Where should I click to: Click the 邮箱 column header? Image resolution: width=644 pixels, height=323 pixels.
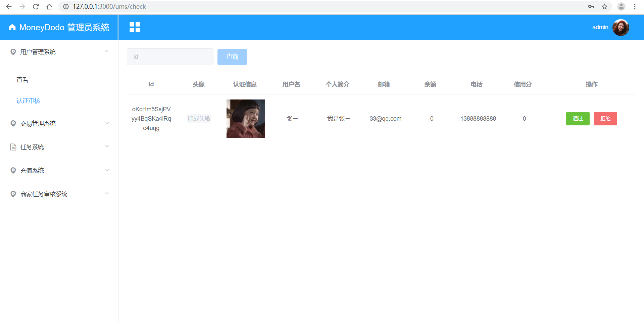coord(384,84)
